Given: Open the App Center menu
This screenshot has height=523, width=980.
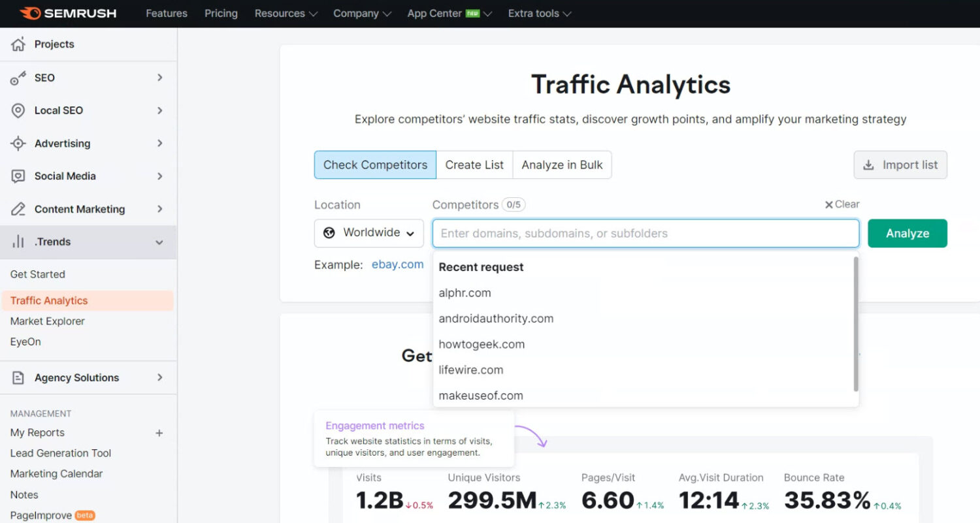Looking at the screenshot, I should pos(449,13).
